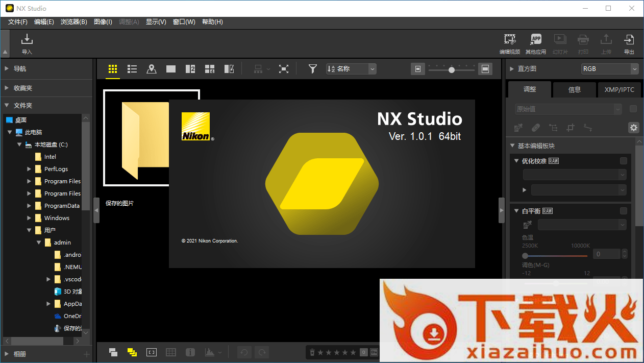Open the 名称 sort dropdown

point(351,69)
